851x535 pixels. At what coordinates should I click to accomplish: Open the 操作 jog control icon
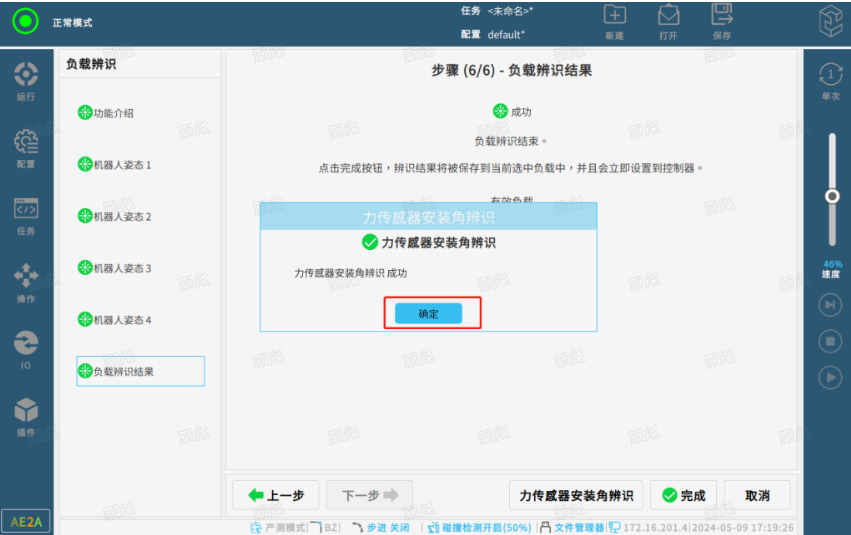tap(26, 282)
